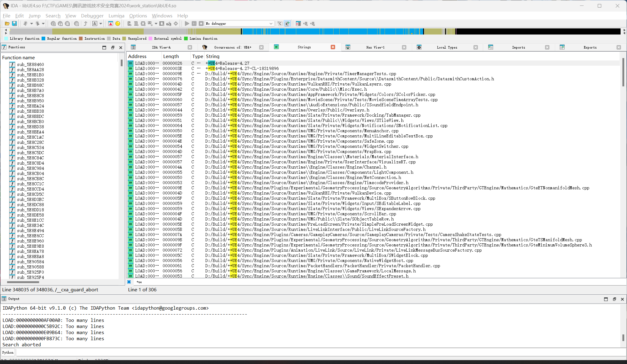Viewport: 627px width, 364px height.
Task: Sort by the Length column header
Action: [176, 56]
